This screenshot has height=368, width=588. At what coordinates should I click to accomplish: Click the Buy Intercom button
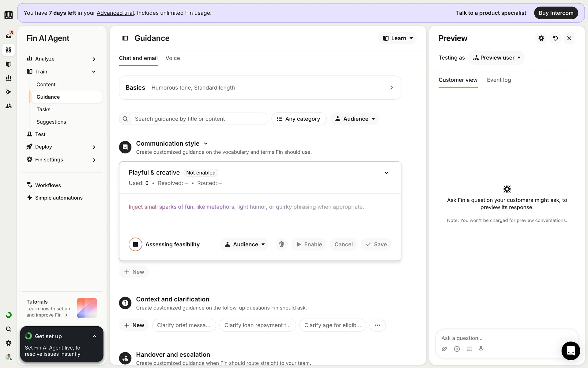[556, 13]
